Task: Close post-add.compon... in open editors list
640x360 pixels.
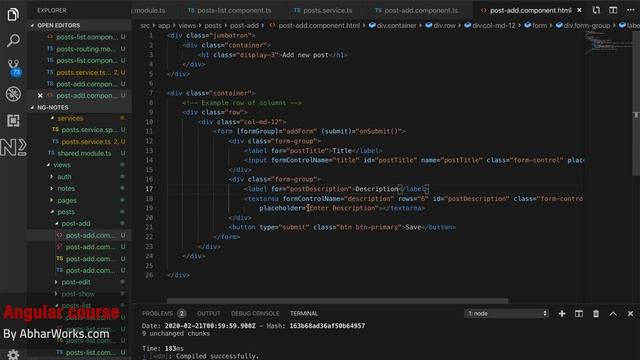Action: 40,96
